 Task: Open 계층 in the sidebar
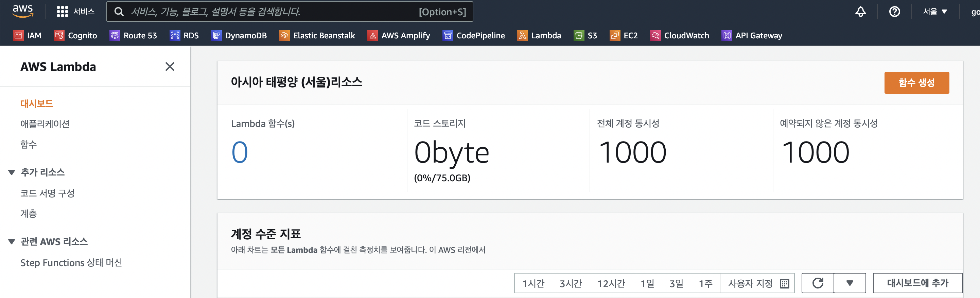pos(29,213)
